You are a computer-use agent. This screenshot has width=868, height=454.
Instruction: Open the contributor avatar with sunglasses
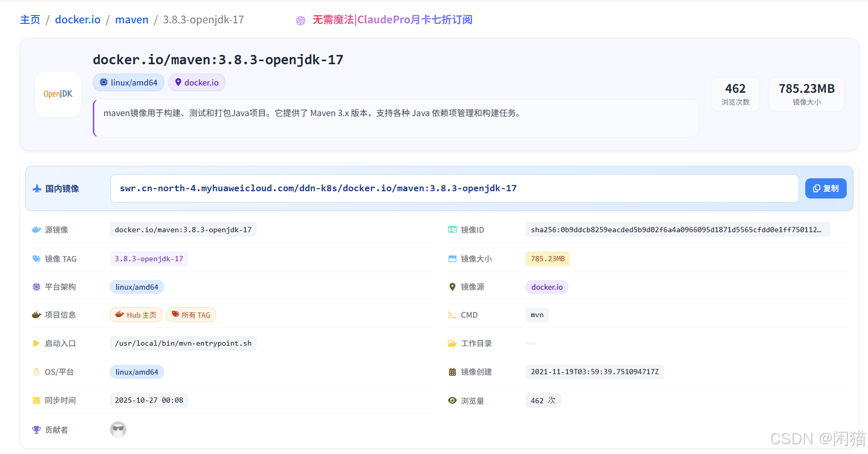click(118, 430)
